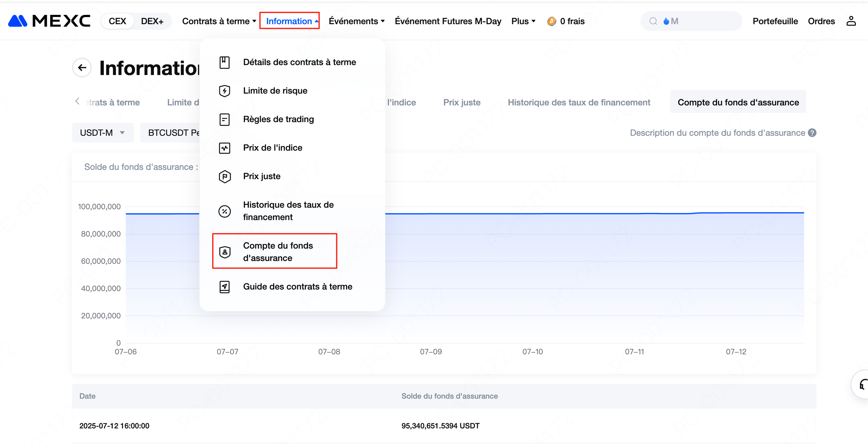Select Compte du fonds d'assurance menu item
Image resolution: width=868 pixels, height=447 pixels.
tap(275, 251)
